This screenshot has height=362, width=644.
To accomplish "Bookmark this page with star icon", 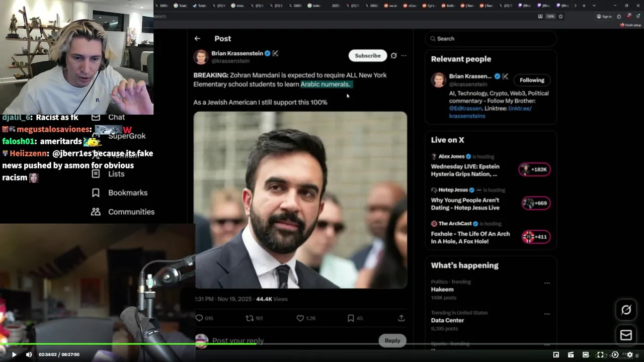I will click(x=560, y=16).
